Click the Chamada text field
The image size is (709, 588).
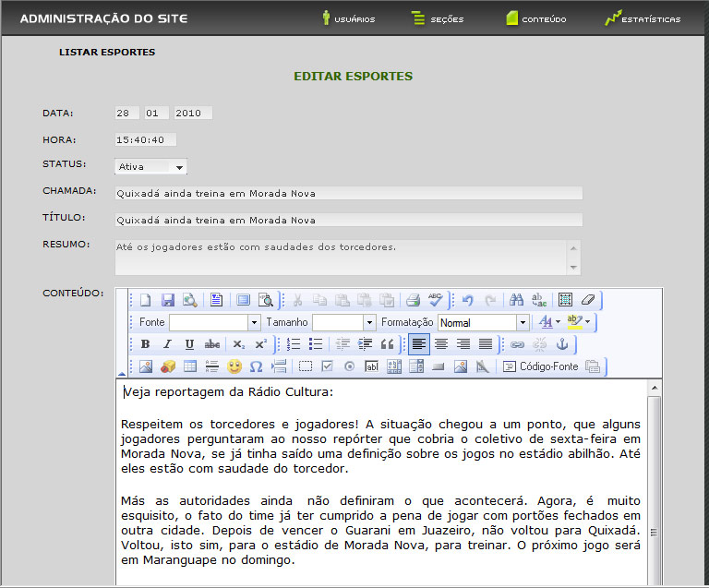pyautogui.click(x=349, y=194)
